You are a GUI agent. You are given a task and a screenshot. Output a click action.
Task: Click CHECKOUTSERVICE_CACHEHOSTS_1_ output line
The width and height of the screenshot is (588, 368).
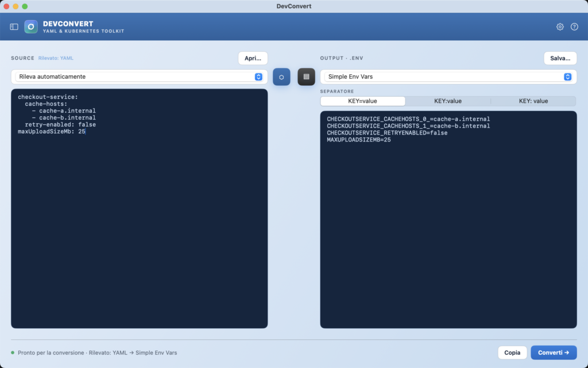(408, 126)
